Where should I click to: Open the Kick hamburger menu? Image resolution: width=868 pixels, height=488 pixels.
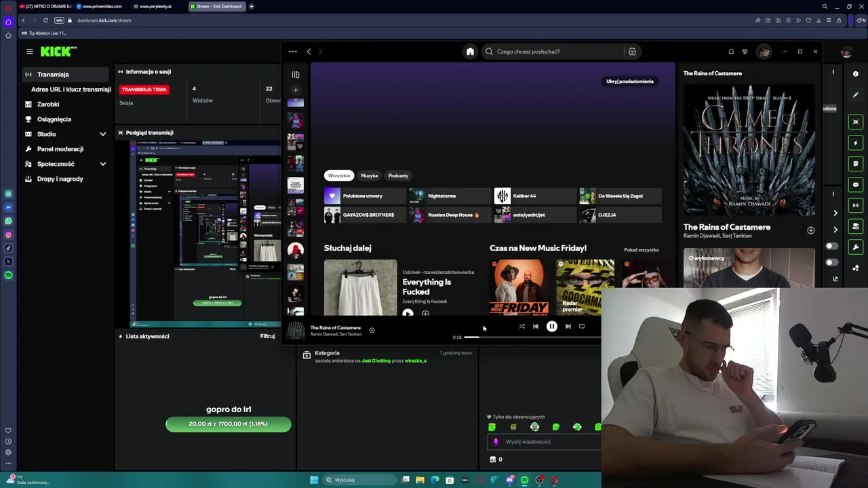pyautogui.click(x=29, y=52)
